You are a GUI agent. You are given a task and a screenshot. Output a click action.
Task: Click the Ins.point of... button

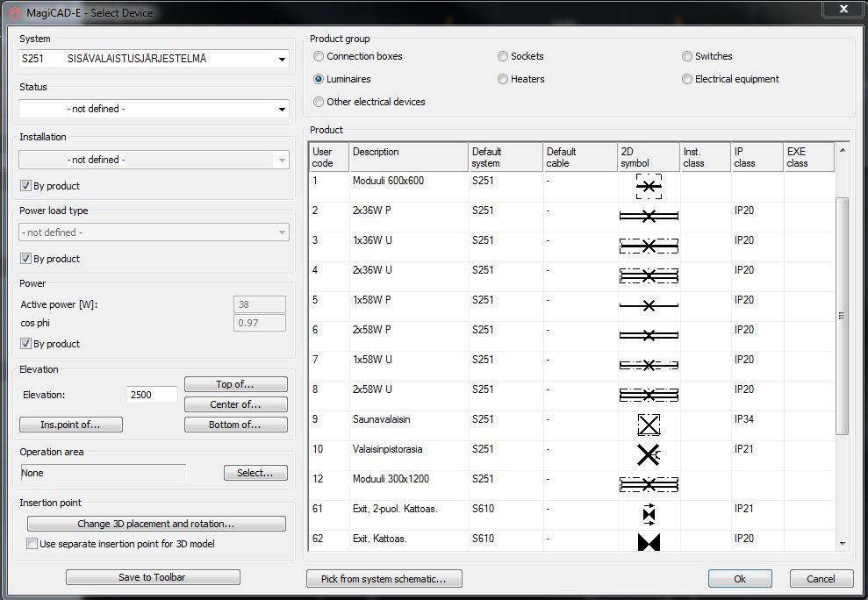[71, 425]
